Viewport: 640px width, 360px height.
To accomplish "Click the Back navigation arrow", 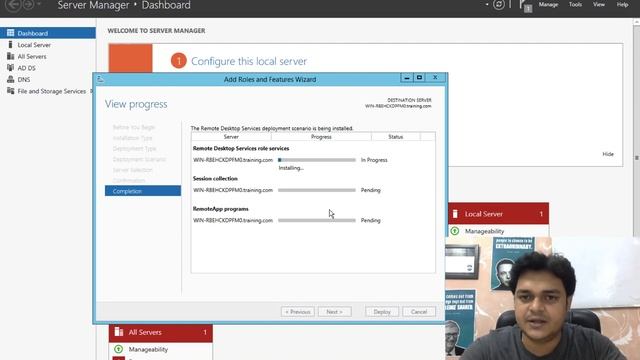I will click(x=13, y=5).
